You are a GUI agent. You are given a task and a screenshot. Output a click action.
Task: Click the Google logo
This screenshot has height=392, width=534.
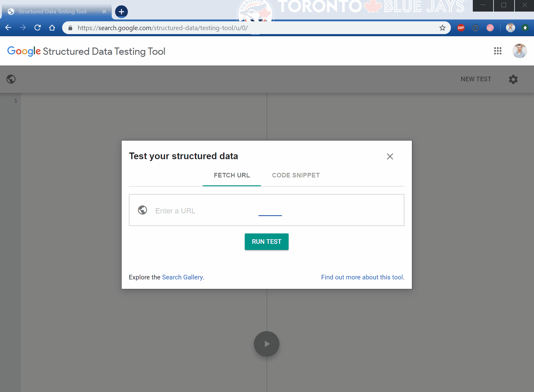click(24, 51)
